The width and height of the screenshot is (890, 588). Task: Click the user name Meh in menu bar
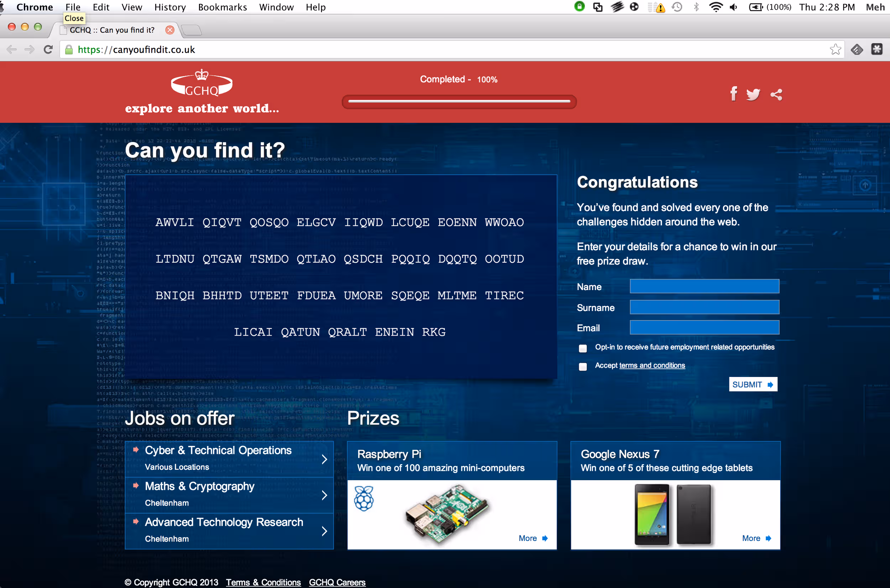(x=875, y=7)
